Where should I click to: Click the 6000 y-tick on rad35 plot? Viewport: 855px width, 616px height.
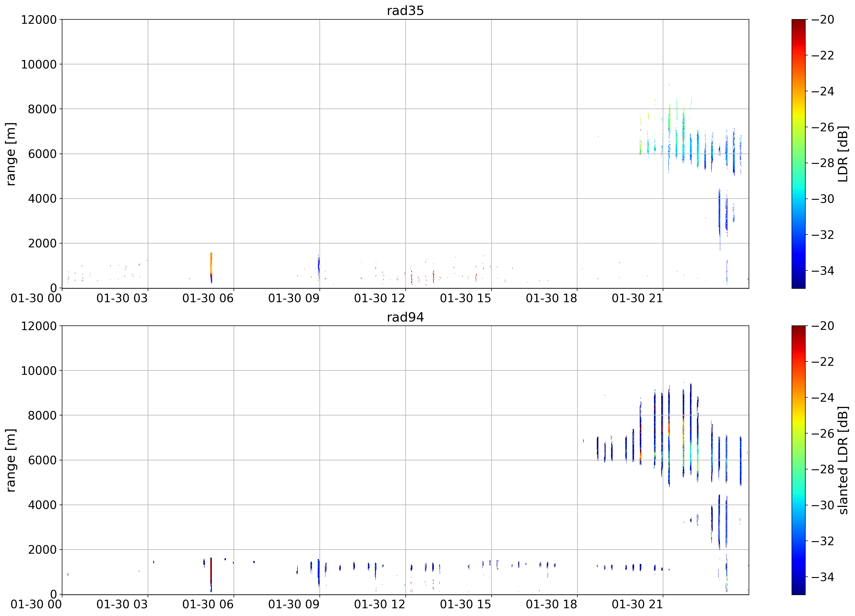point(42,154)
